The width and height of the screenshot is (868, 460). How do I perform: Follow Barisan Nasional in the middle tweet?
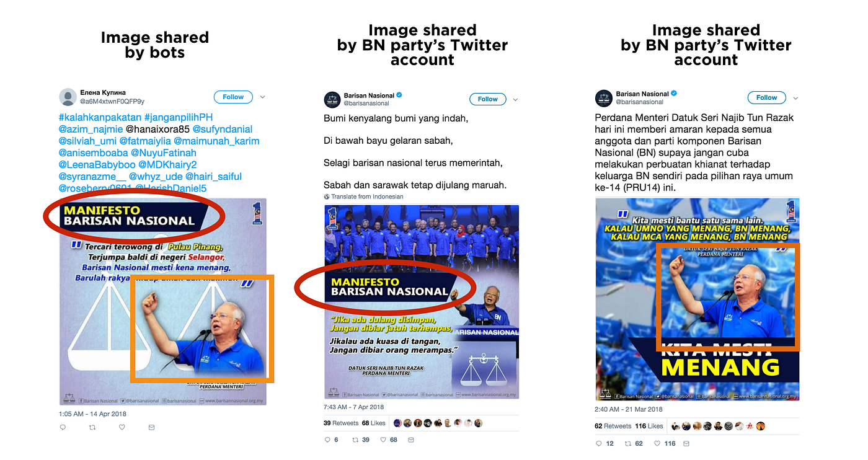click(488, 99)
